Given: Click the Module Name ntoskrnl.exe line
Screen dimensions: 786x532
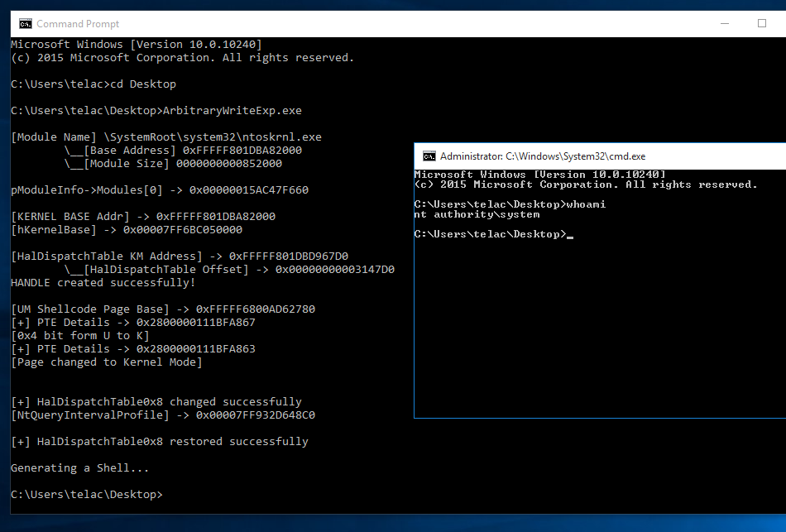Looking at the screenshot, I should pyautogui.click(x=166, y=137).
